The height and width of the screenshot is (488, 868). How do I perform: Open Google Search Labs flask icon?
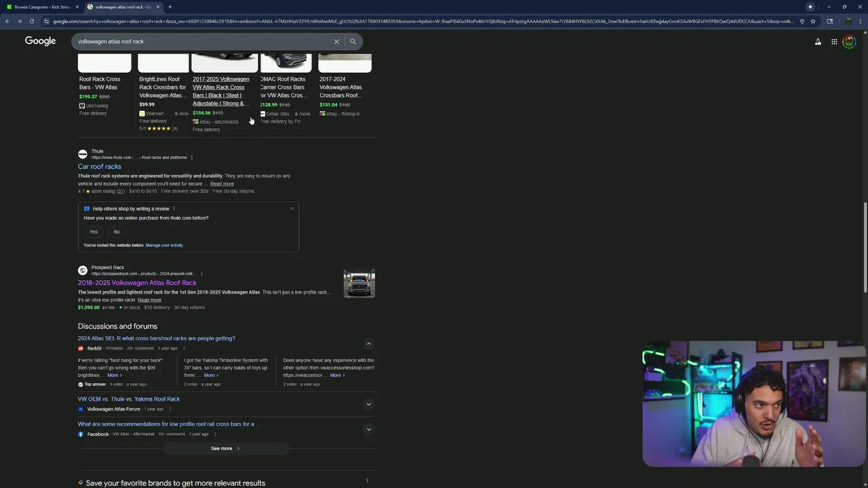(x=818, y=41)
